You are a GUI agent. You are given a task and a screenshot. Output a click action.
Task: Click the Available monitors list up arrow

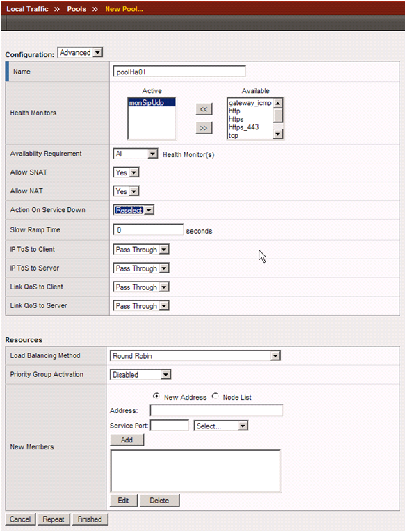pos(278,103)
